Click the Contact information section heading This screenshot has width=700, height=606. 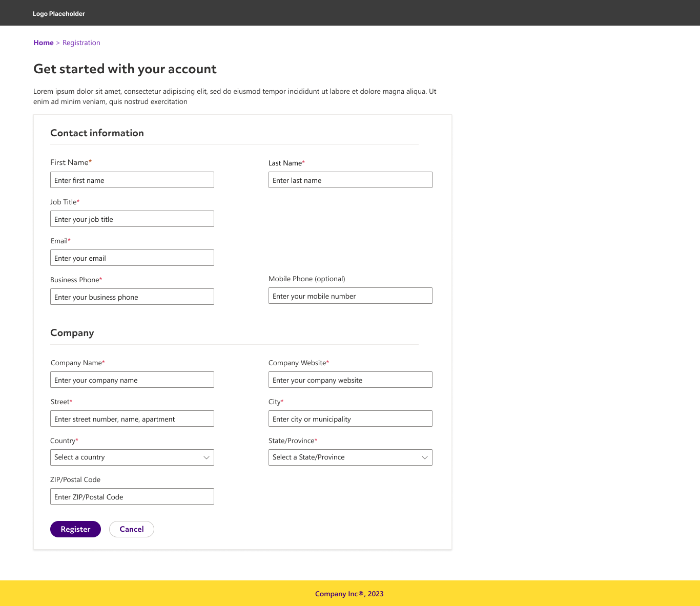pyautogui.click(x=97, y=133)
